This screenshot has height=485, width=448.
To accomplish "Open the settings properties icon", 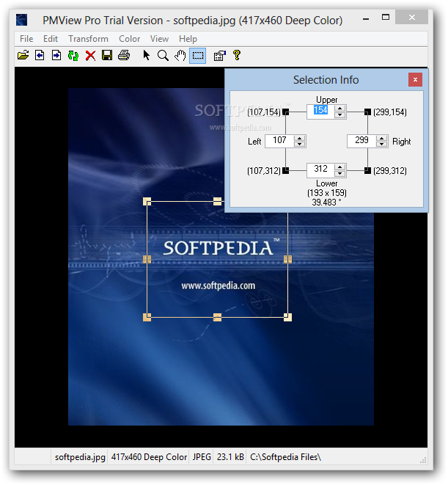I will click(220, 56).
